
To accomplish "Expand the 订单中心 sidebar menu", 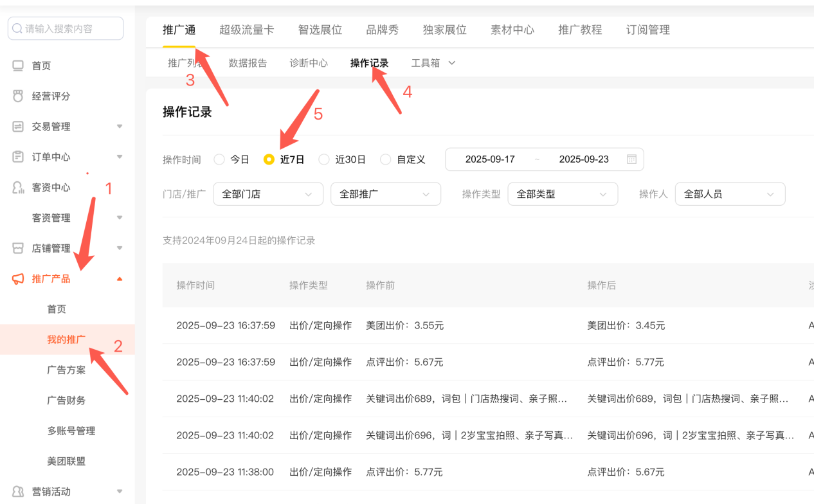I will pos(120,157).
